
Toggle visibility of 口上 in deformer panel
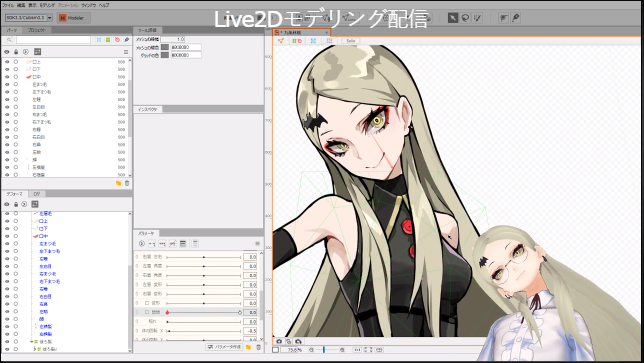(7, 221)
